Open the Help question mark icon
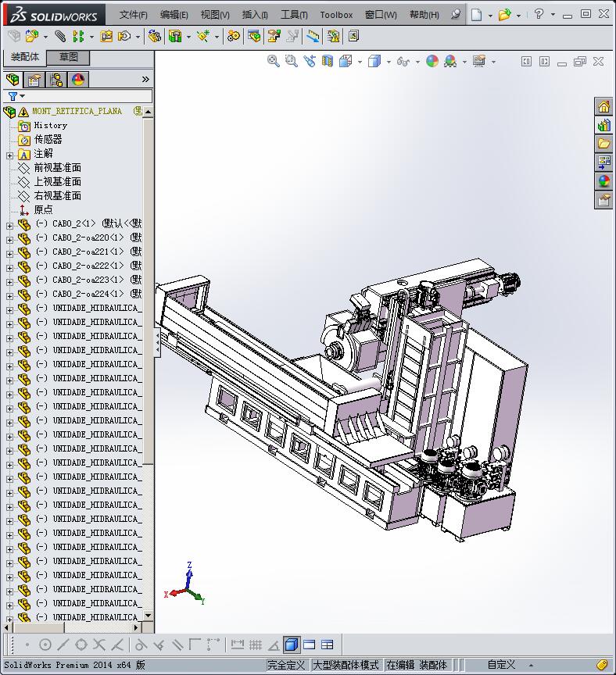This screenshot has width=616, height=675. (539, 14)
